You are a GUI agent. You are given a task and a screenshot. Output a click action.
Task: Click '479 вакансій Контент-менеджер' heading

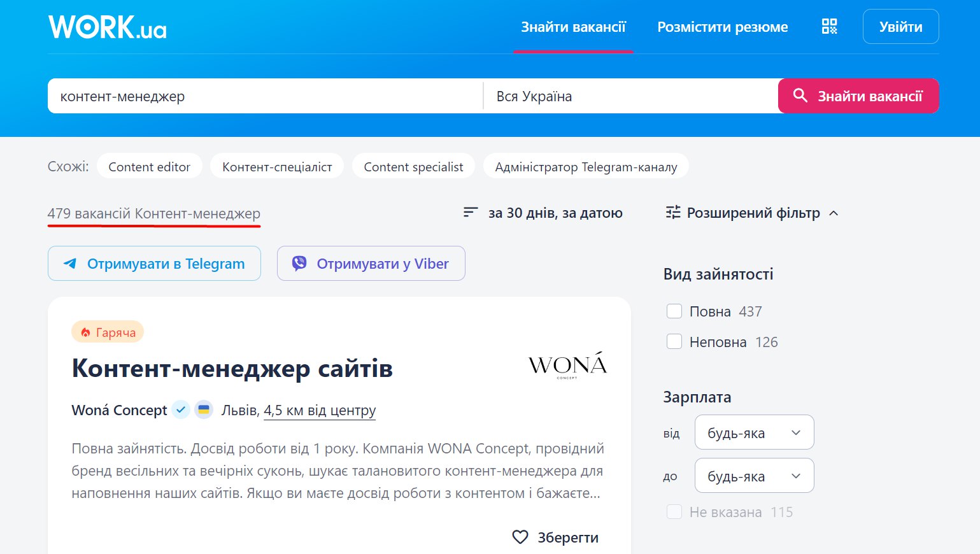[154, 213]
